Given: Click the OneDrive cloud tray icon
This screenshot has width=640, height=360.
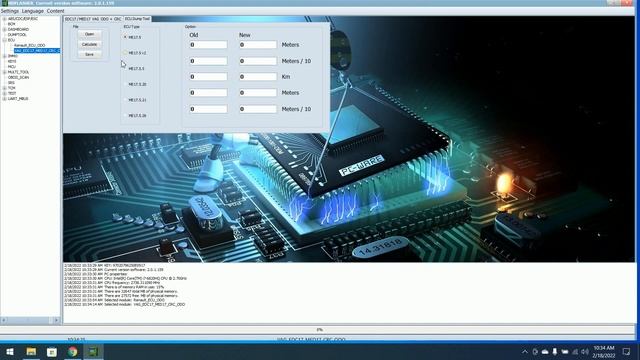Looking at the screenshot, I should click(545, 352).
